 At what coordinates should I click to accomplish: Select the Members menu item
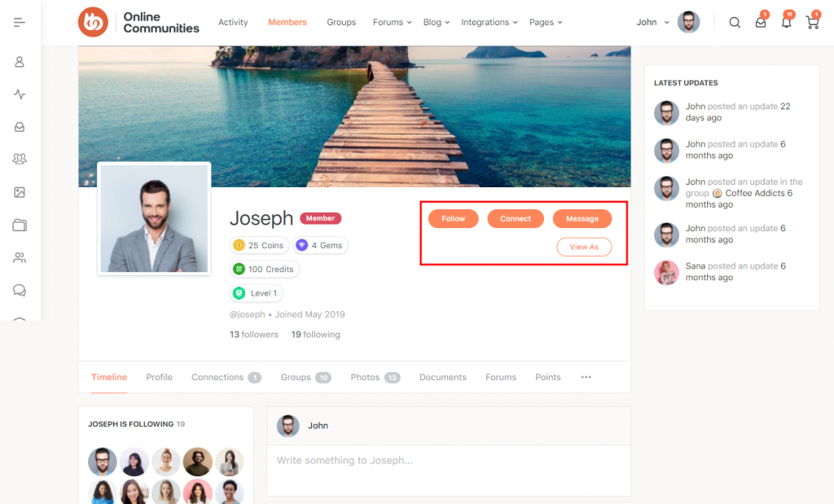coord(287,22)
